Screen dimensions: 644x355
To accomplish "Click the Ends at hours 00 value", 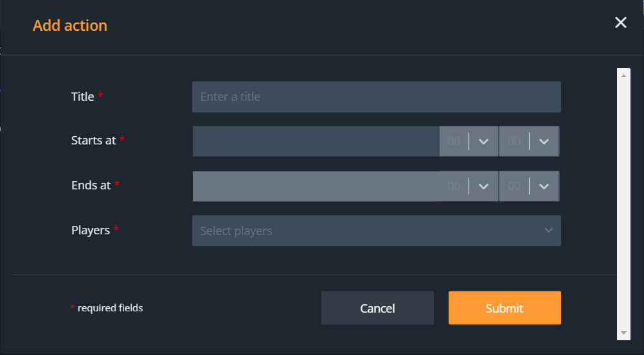I will pos(454,186).
